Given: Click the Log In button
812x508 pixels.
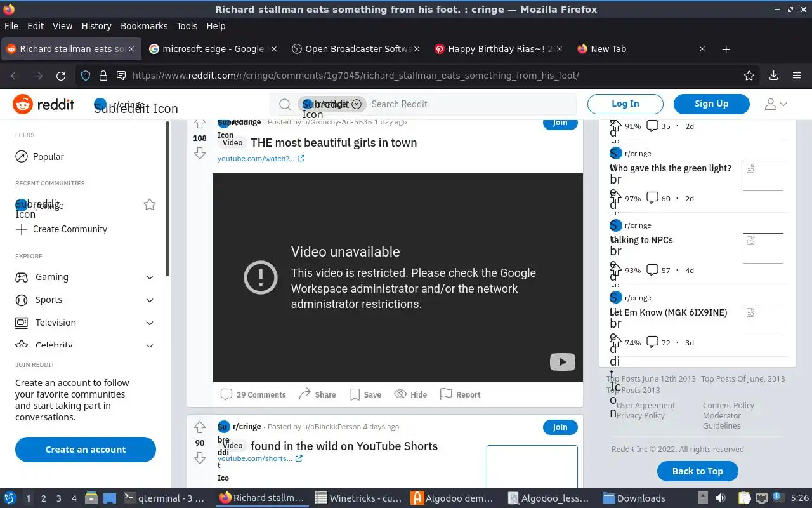Looking at the screenshot, I should coord(625,104).
